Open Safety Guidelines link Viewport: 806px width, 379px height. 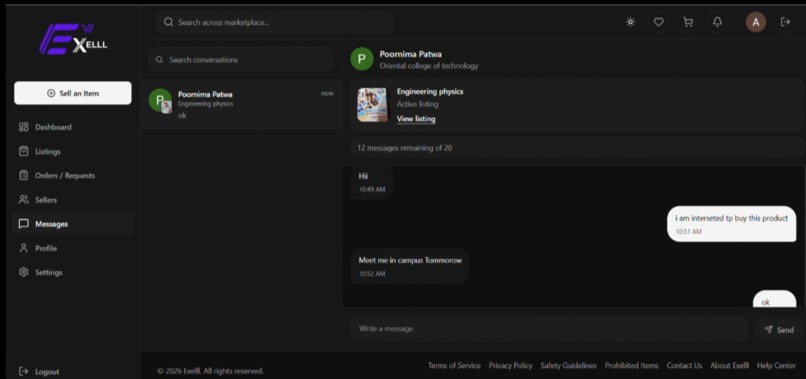coord(569,366)
